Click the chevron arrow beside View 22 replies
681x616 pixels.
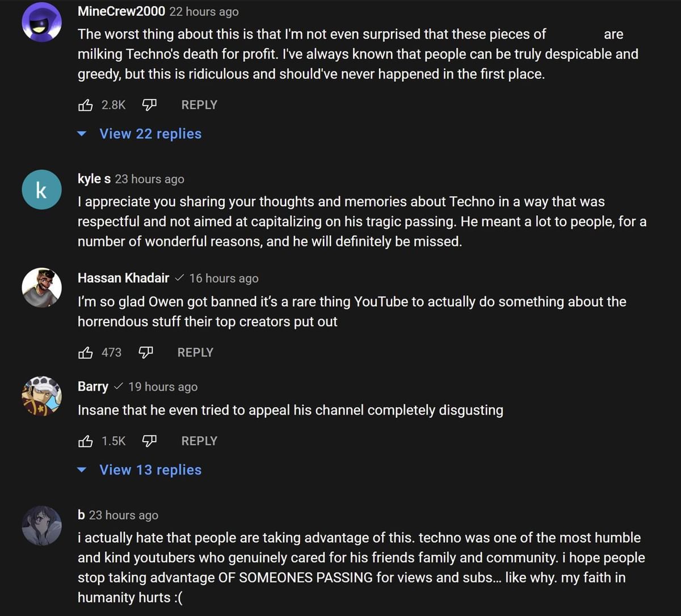pos(82,133)
